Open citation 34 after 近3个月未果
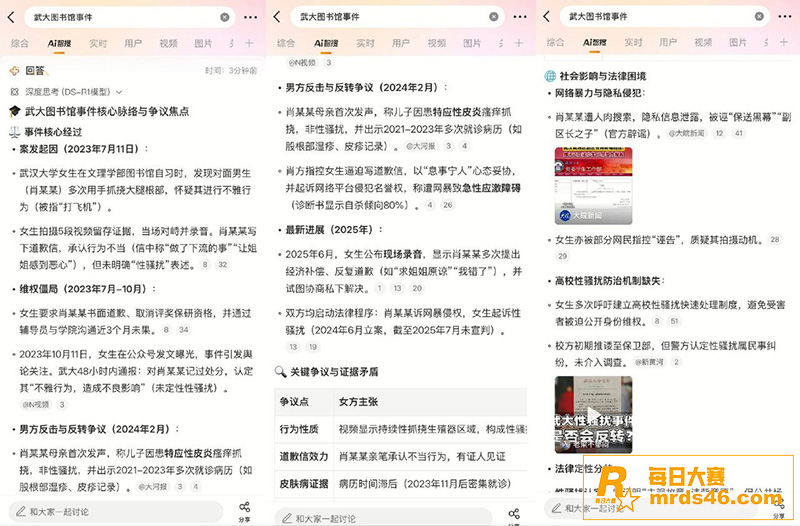This screenshot has width=800, height=526. point(184,330)
